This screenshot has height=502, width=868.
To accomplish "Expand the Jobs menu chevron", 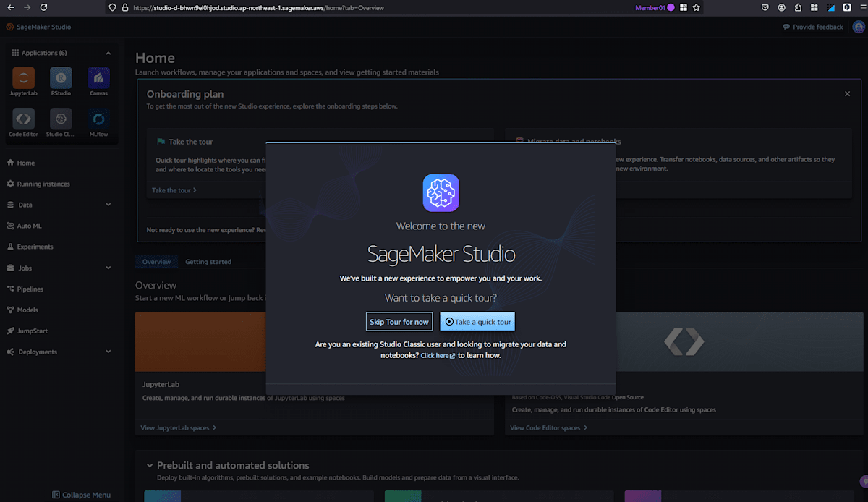I will point(109,268).
